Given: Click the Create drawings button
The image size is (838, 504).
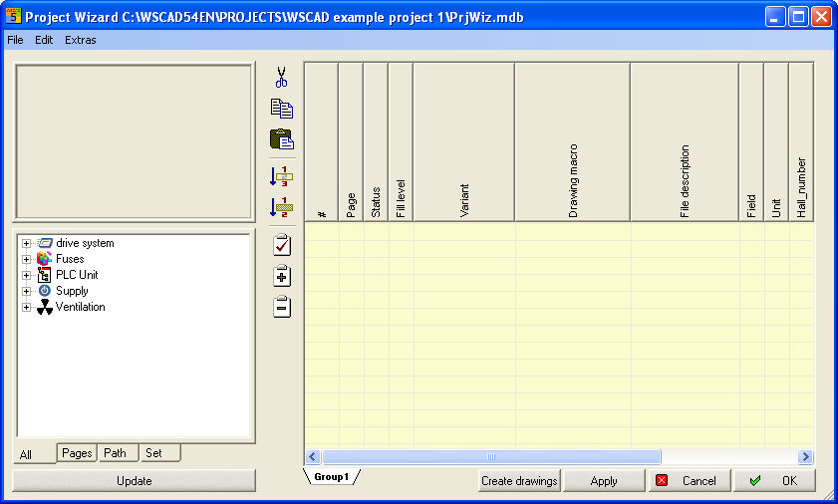Looking at the screenshot, I should [x=519, y=480].
